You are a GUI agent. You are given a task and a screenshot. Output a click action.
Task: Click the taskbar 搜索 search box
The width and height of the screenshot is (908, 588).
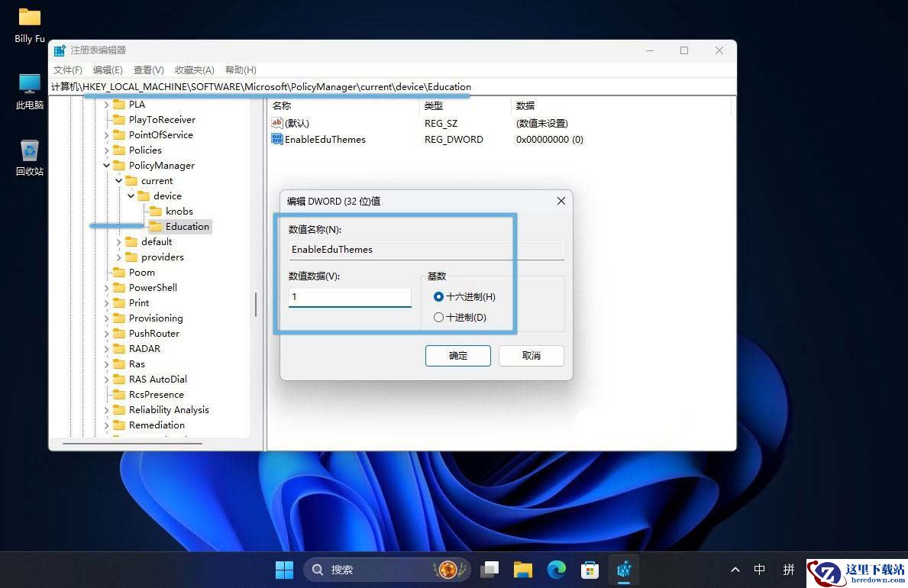[x=386, y=570]
